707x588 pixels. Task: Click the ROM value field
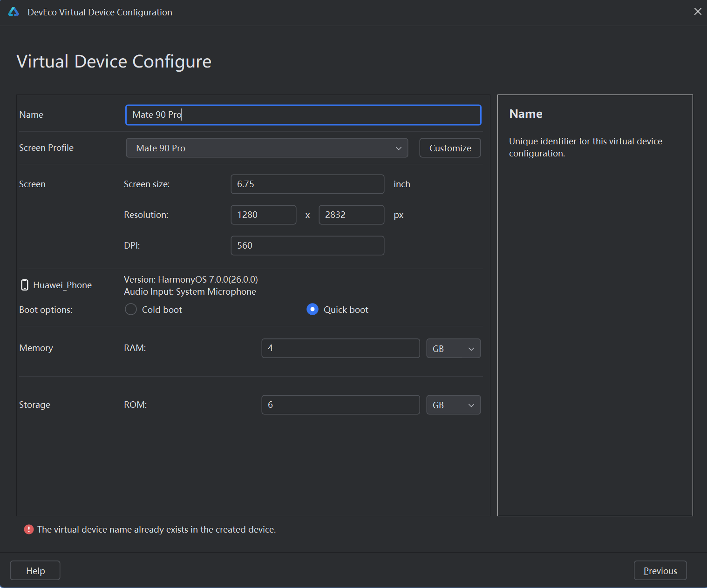point(340,405)
